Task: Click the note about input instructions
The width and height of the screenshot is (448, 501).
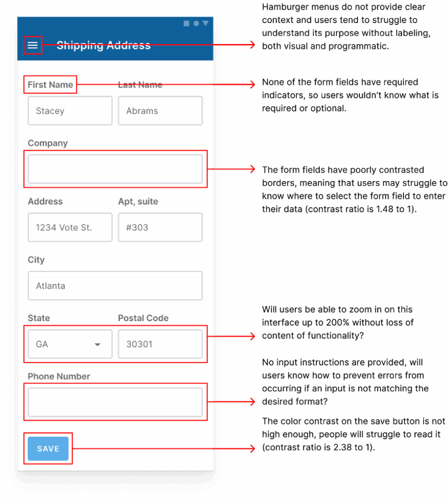Action: click(345, 382)
